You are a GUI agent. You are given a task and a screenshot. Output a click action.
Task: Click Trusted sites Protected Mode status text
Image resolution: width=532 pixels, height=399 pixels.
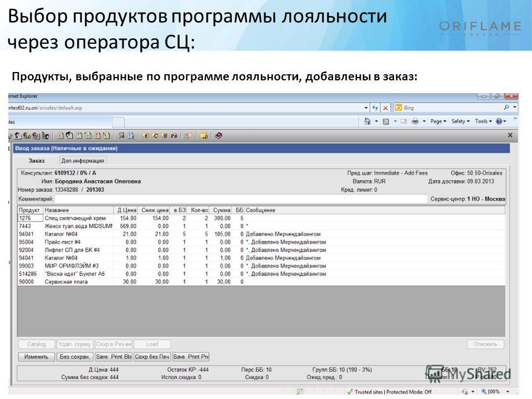click(x=393, y=392)
